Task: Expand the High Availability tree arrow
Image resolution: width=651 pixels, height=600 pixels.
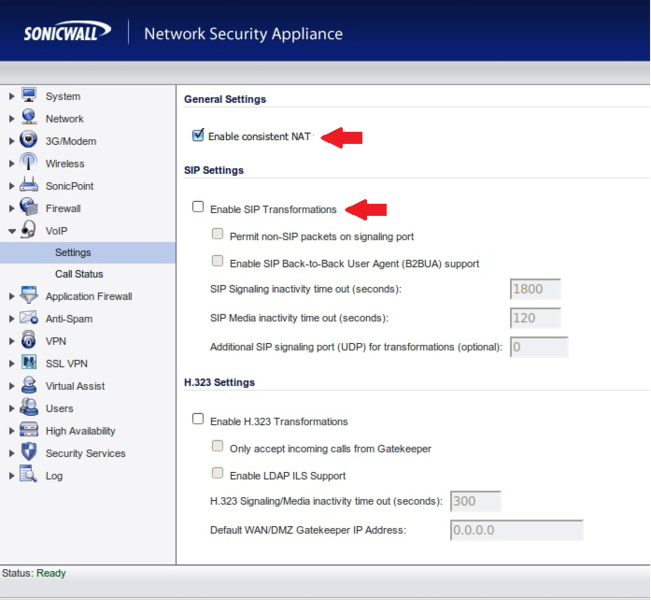Action: [x=11, y=431]
